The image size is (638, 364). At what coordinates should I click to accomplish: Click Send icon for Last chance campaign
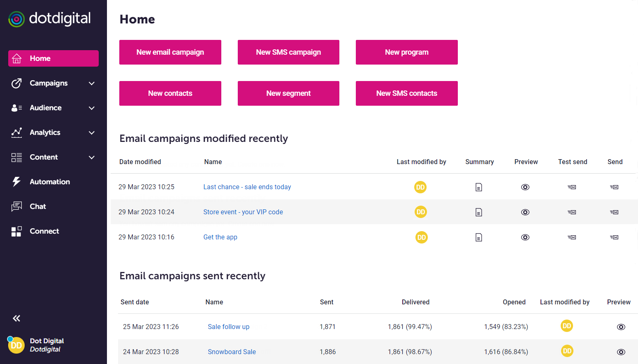tap(614, 187)
